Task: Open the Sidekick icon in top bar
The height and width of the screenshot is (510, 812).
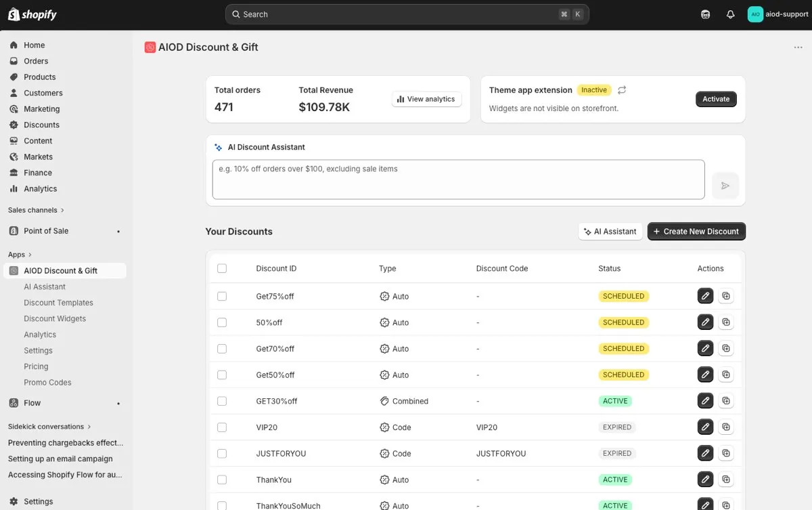Action: 706,14
